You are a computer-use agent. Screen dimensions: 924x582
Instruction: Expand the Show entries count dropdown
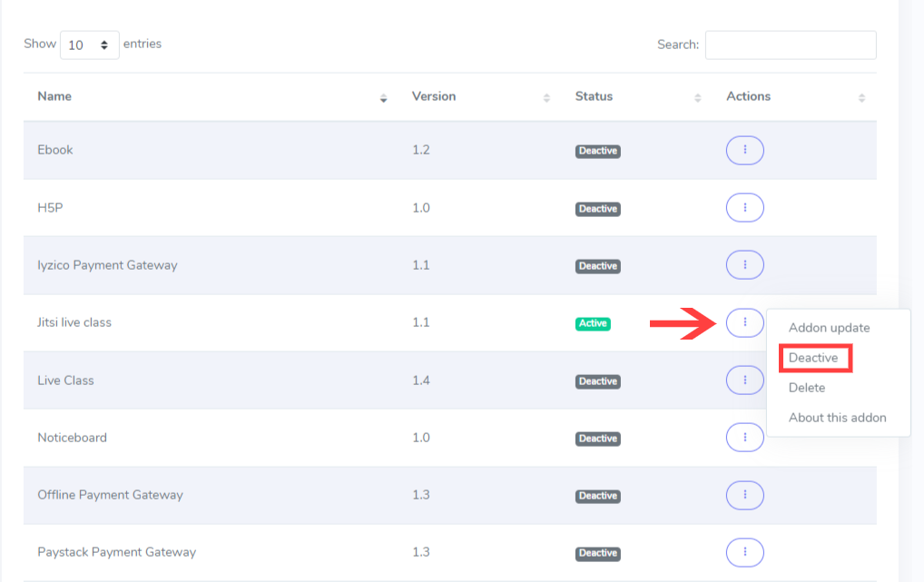coord(89,44)
